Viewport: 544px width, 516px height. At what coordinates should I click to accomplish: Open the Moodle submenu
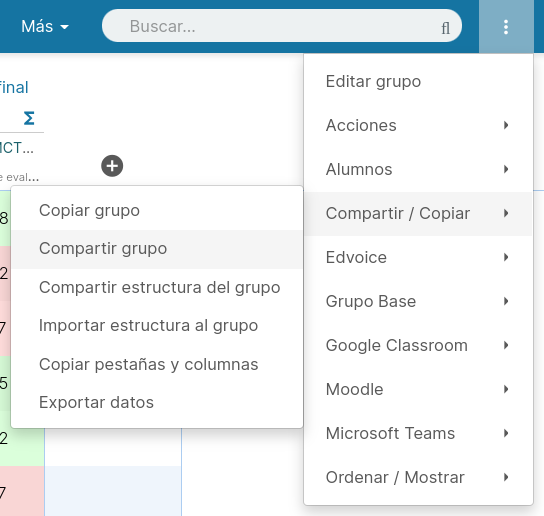click(418, 390)
